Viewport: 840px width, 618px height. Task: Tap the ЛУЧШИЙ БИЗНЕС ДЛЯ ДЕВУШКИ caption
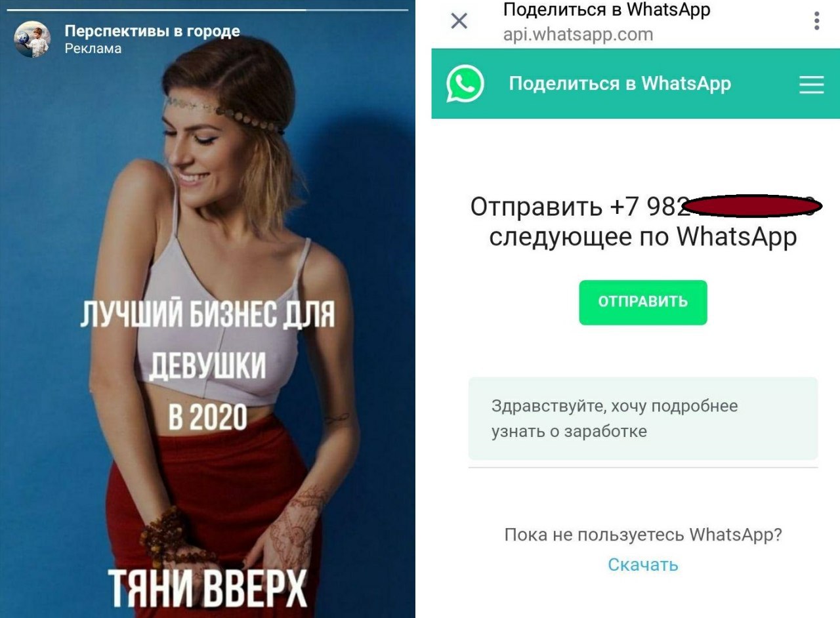(x=207, y=340)
